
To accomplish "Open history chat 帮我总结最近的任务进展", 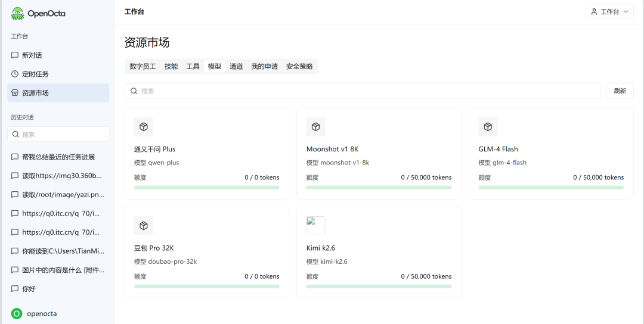I will [x=58, y=157].
